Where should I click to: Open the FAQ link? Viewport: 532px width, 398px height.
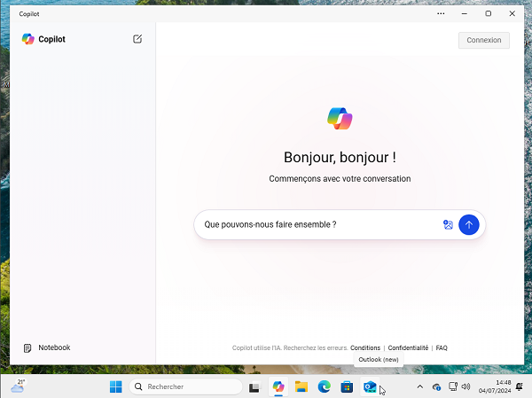click(442, 348)
